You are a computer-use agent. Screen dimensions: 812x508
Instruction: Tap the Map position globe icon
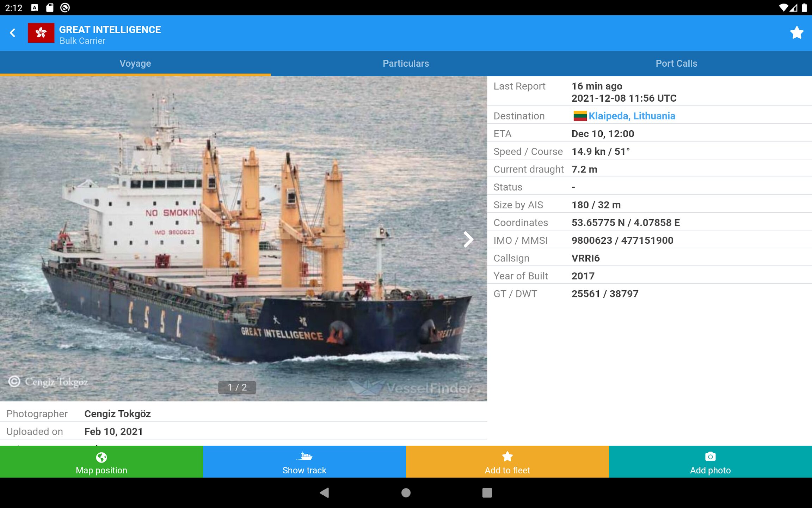tap(101, 457)
